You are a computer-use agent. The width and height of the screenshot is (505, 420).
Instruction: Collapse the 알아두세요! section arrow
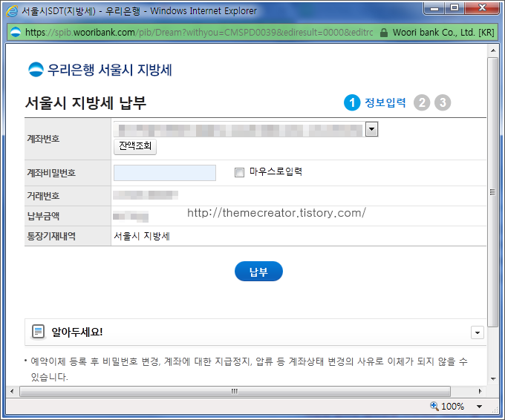(478, 332)
